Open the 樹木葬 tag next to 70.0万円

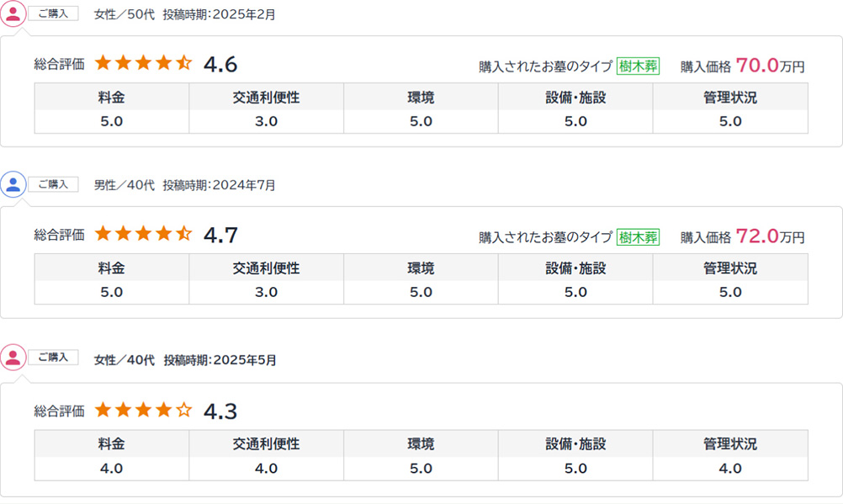(x=638, y=66)
